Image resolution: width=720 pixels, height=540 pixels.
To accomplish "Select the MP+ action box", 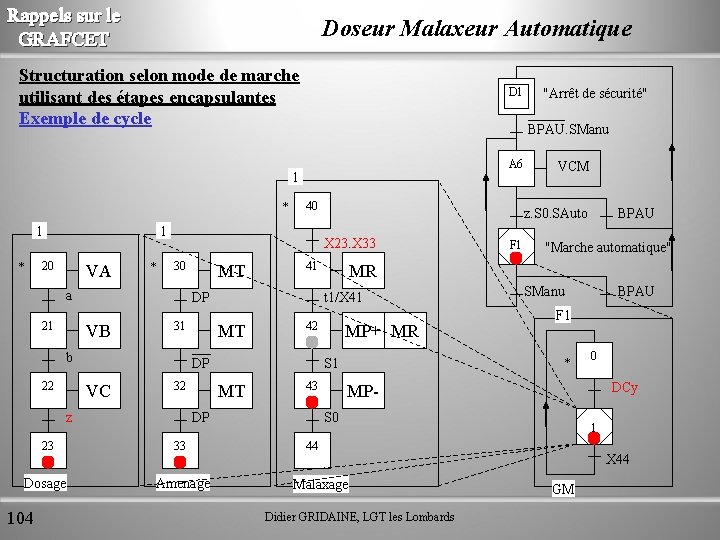I will (x=363, y=330).
